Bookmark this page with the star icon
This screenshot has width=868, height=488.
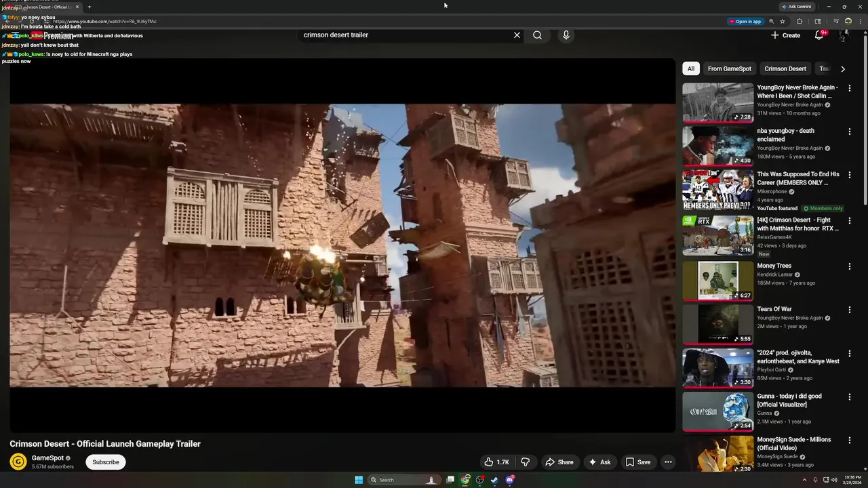coord(783,21)
